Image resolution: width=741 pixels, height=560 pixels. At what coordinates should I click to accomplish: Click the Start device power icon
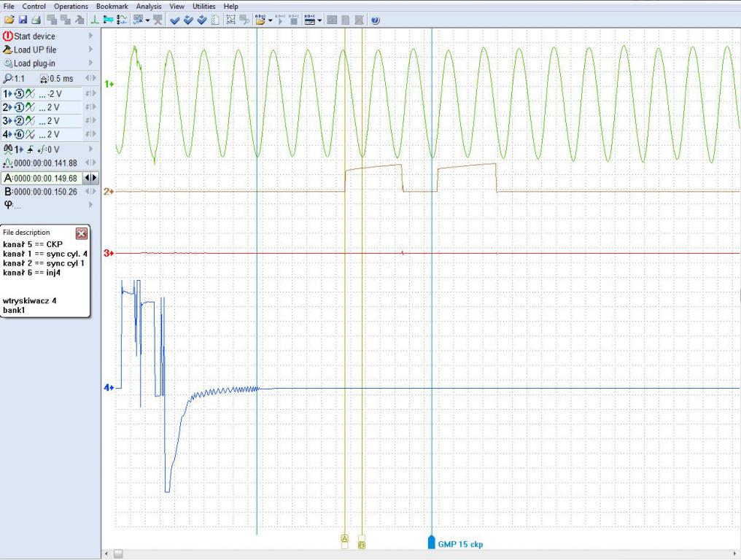tap(7, 36)
